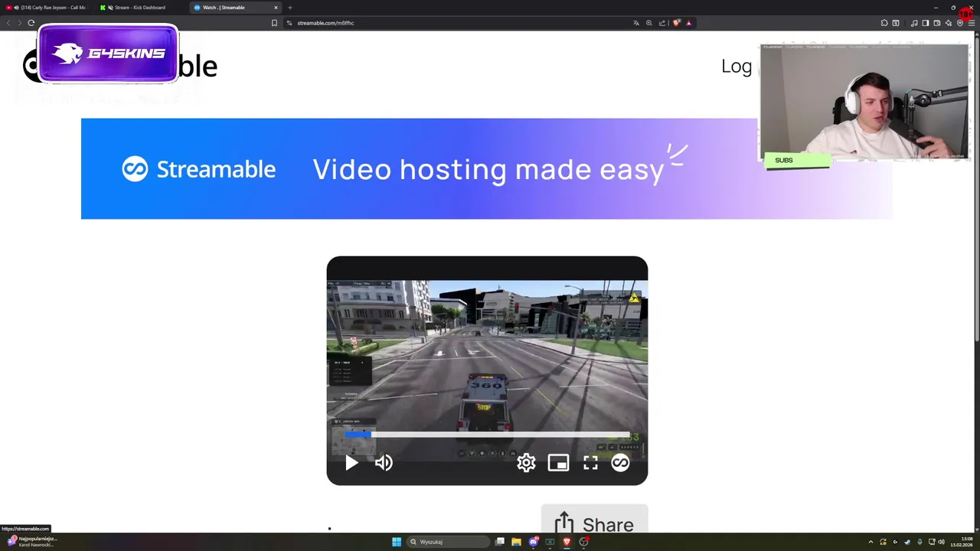Toggle the browser sidebar panel

(926, 23)
